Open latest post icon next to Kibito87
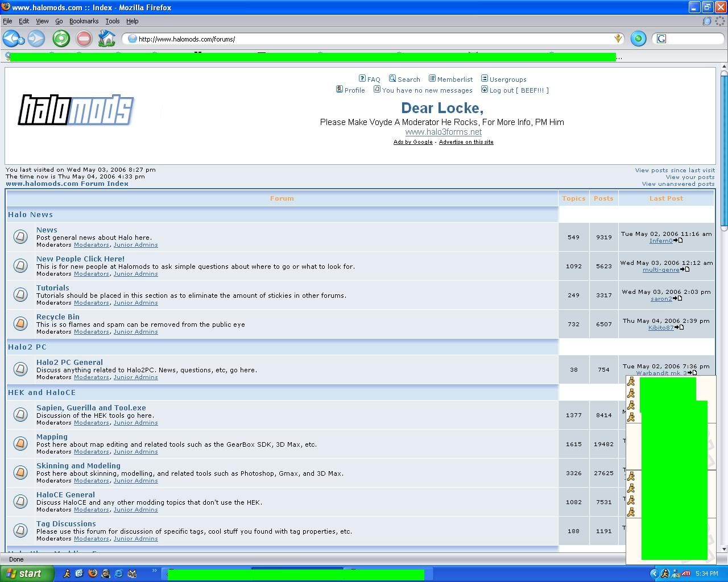The image size is (728, 582). tap(679, 327)
